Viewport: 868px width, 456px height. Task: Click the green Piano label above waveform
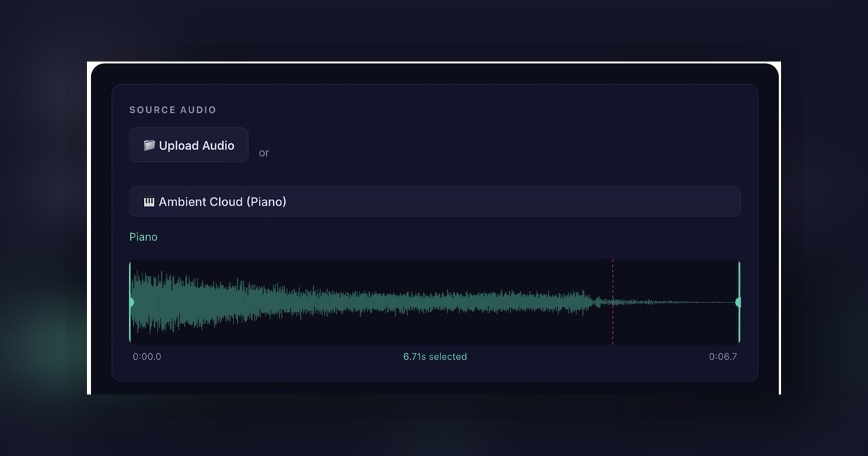click(143, 237)
